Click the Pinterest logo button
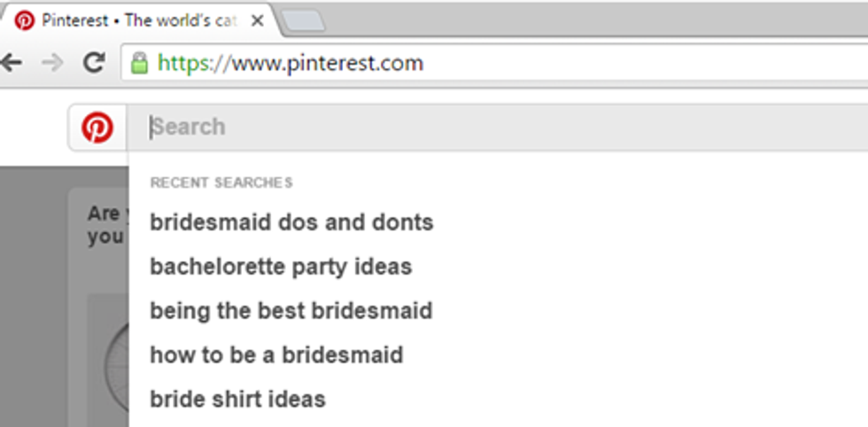This screenshot has height=427, width=868. coord(97,128)
